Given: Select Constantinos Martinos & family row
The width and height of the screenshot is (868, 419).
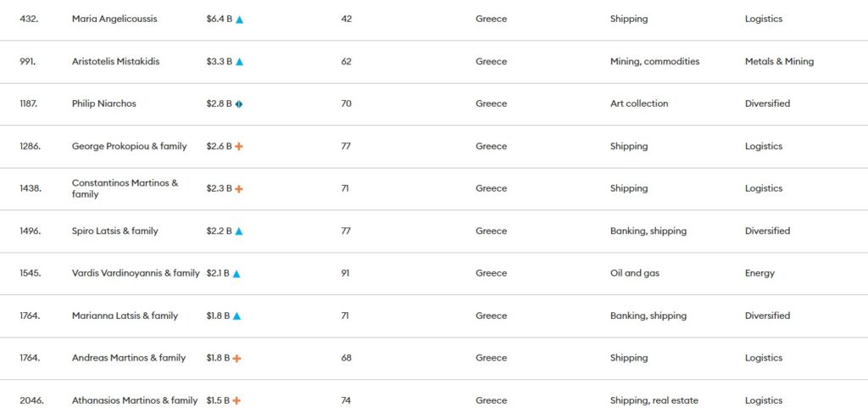Looking at the screenshot, I should (434, 188).
